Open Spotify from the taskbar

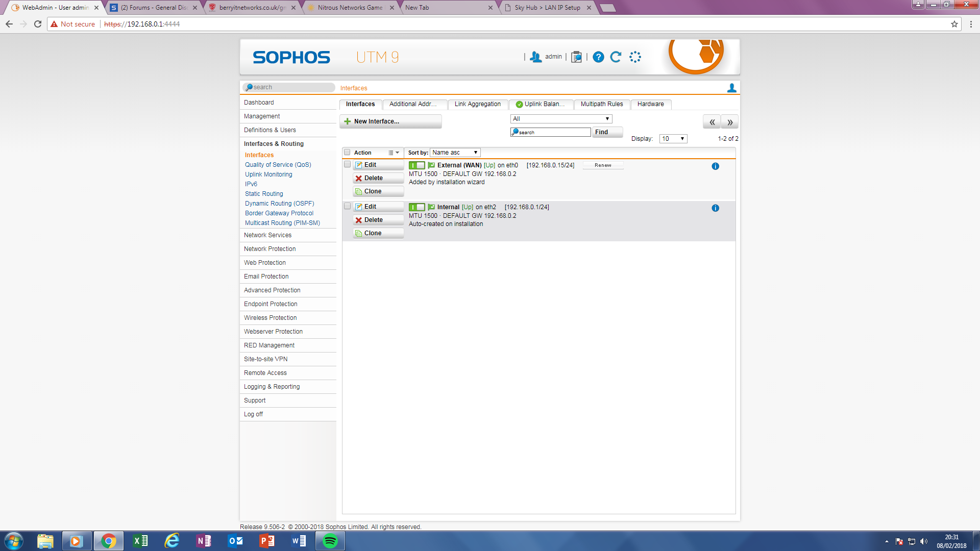click(330, 541)
